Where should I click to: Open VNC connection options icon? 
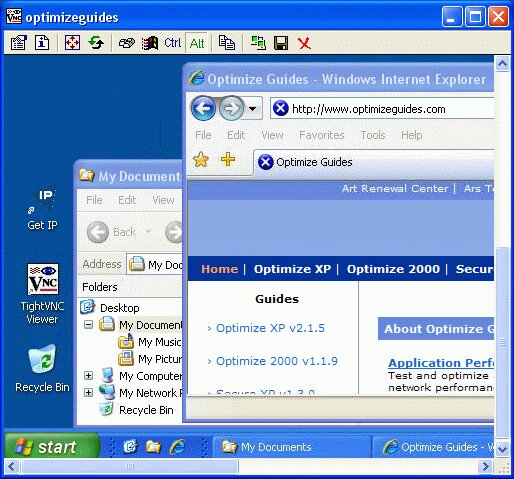pyautogui.click(x=18, y=43)
